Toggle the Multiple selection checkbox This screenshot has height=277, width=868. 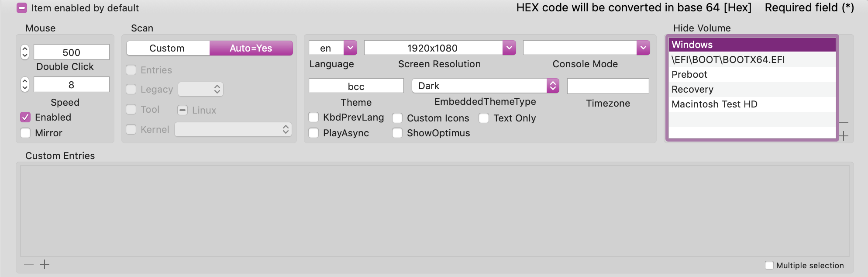tap(769, 265)
